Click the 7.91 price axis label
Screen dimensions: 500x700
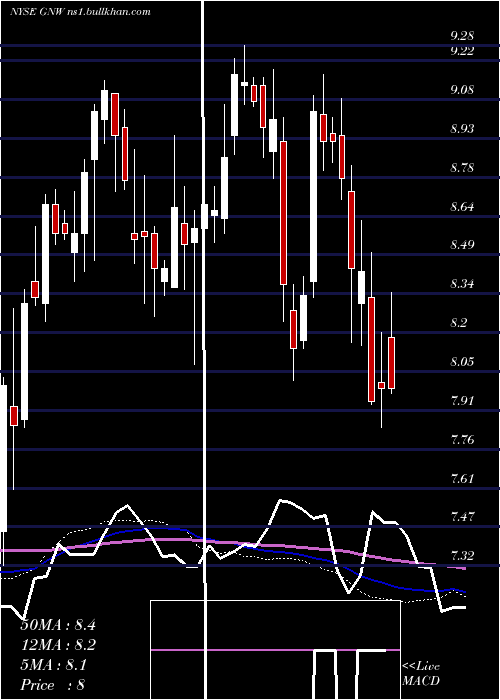click(x=462, y=400)
